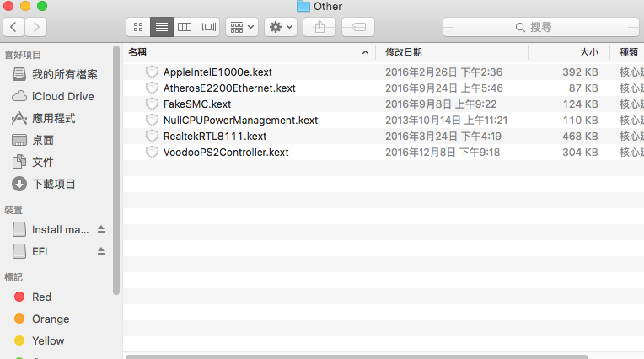
Task: Click the 文件 documents icon
Action: point(19,162)
